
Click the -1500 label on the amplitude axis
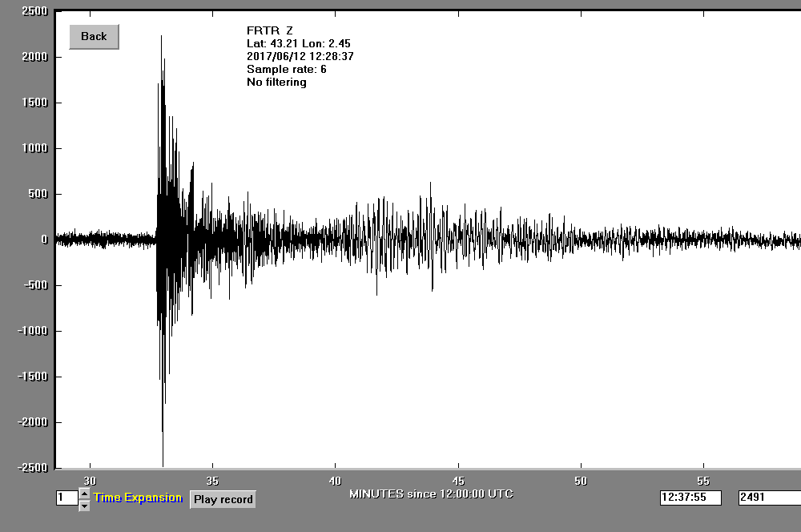(x=33, y=377)
